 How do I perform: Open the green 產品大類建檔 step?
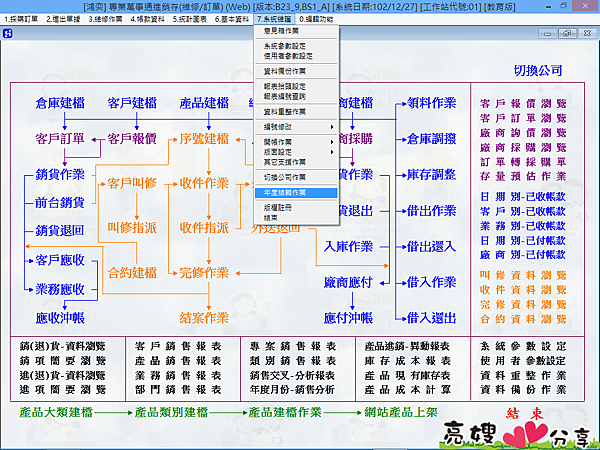pyautogui.click(x=56, y=412)
